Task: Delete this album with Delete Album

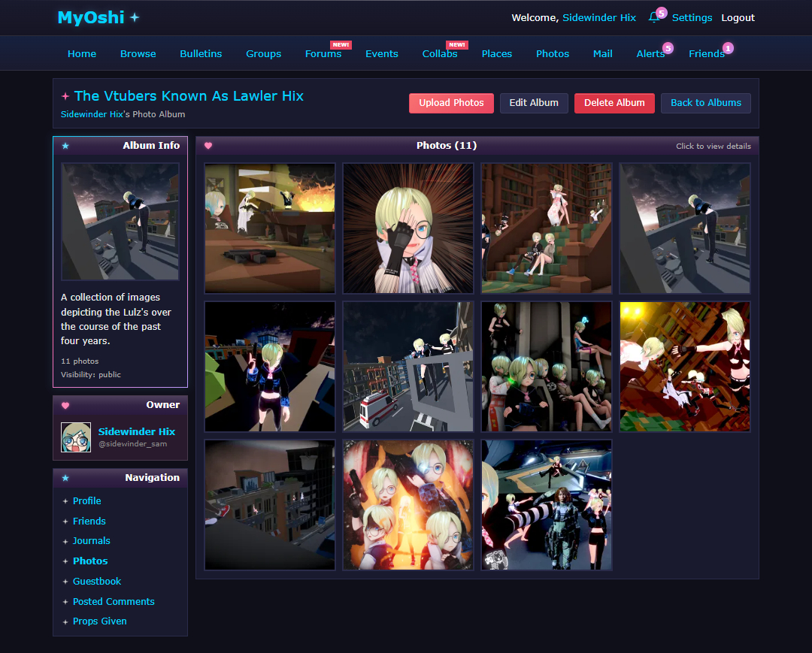Action: pos(614,103)
